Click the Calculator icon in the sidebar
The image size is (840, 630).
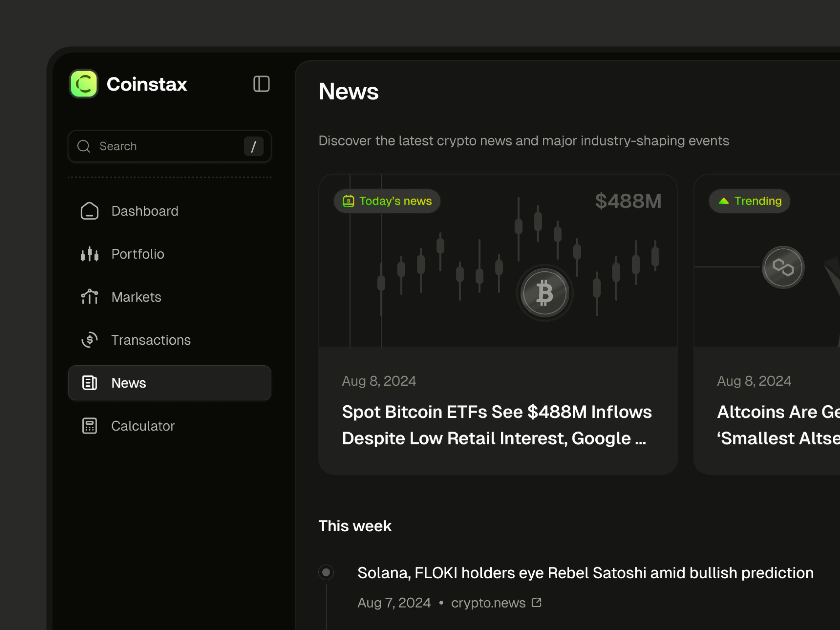tap(90, 426)
